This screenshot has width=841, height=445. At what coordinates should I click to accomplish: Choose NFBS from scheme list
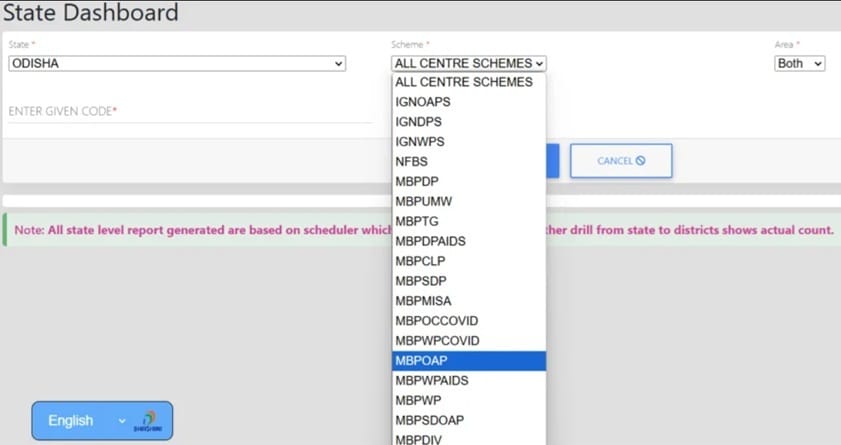pyautogui.click(x=469, y=161)
